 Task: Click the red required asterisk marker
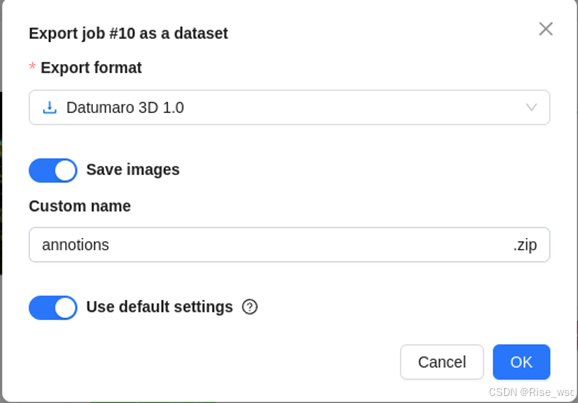click(32, 67)
